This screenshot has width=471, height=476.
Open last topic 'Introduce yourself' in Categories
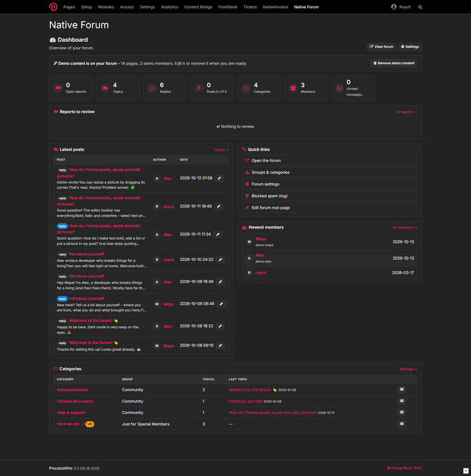click(246, 401)
